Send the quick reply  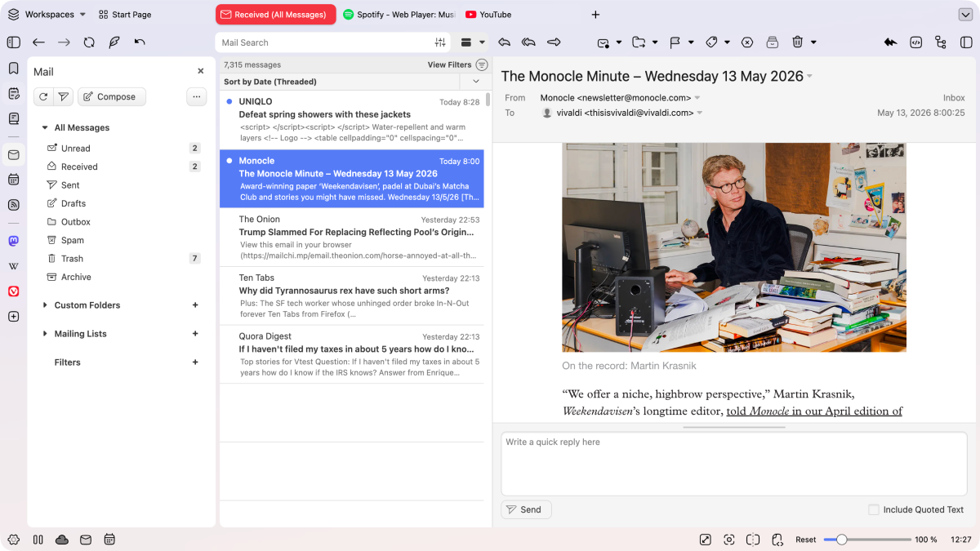tap(526, 509)
